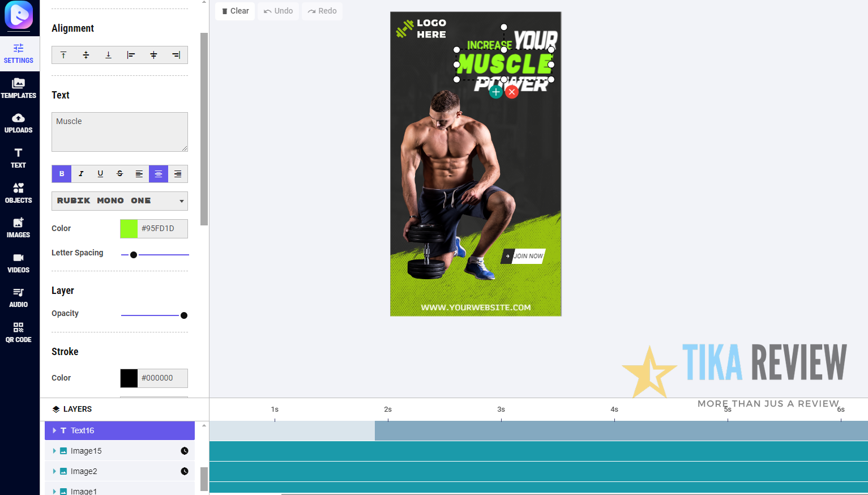This screenshot has width=868, height=495.
Task: Click the green add button on canvas
Action: pos(496,92)
